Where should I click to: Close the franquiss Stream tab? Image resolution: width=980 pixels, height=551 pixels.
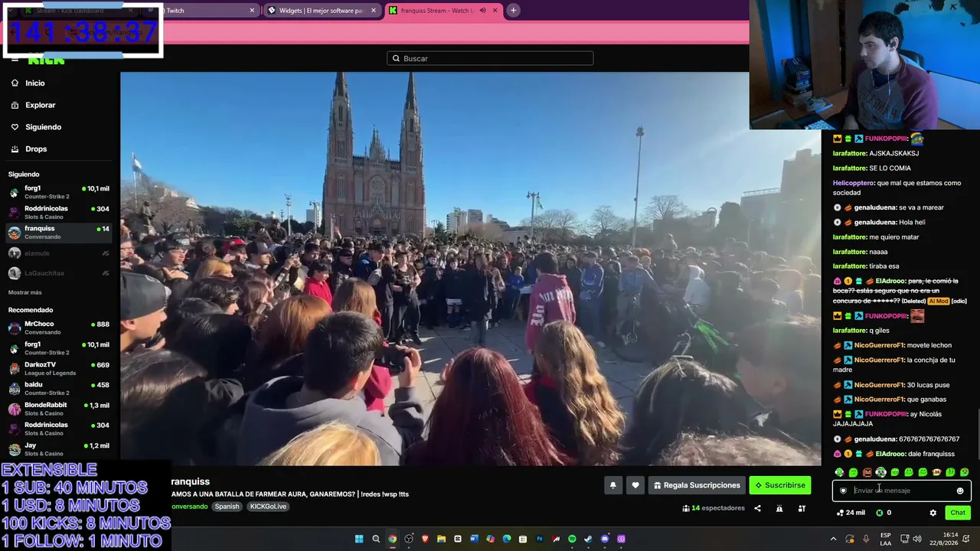coord(495,11)
